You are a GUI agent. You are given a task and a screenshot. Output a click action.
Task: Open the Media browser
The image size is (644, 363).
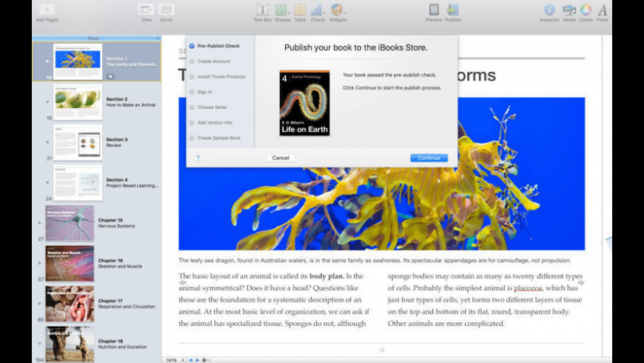pyautogui.click(x=568, y=10)
